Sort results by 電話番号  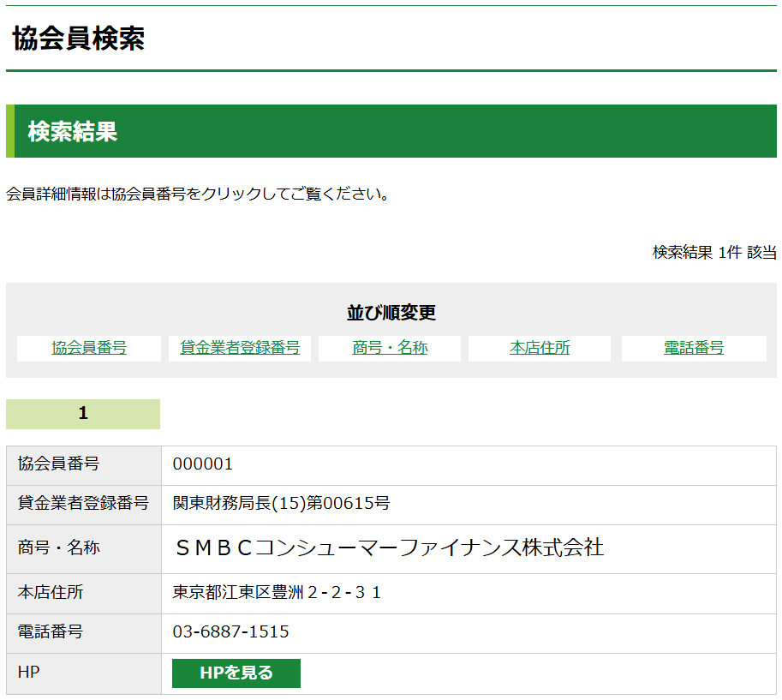point(692,347)
